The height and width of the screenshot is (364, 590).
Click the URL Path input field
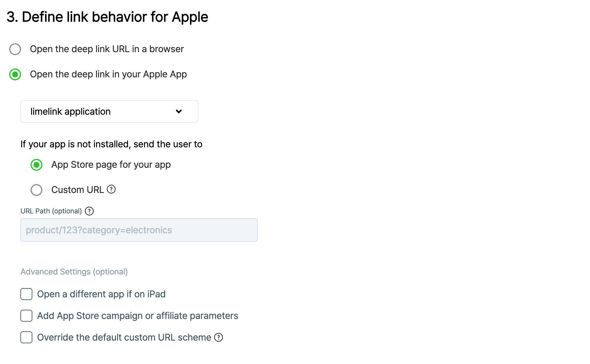tap(139, 230)
